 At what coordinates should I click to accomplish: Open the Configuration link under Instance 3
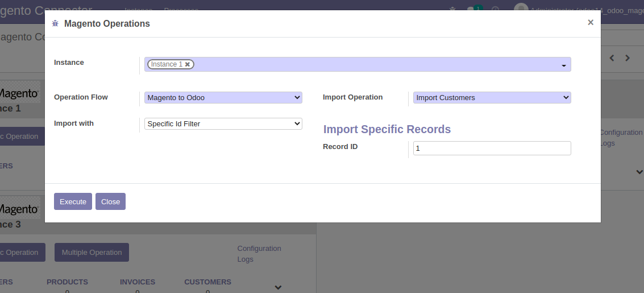(x=259, y=249)
